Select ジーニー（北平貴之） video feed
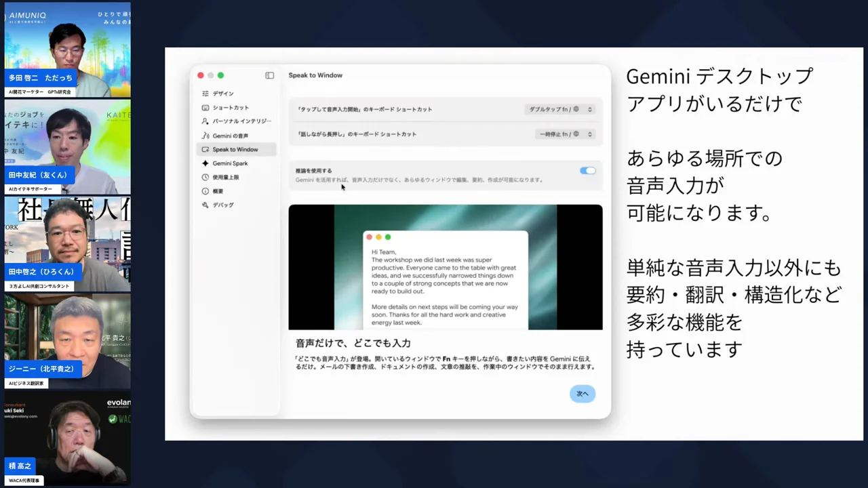The image size is (868, 488). click(67, 342)
